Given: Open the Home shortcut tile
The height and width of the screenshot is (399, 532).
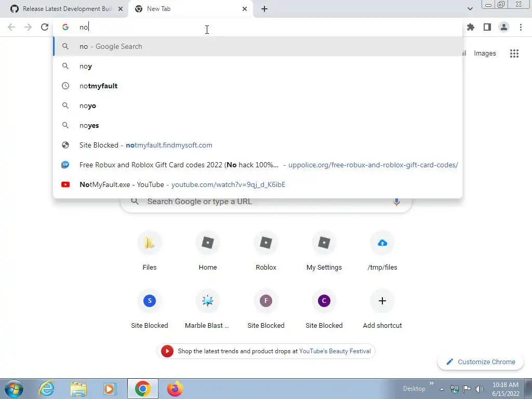Looking at the screenshot, I should coord(208,252).
